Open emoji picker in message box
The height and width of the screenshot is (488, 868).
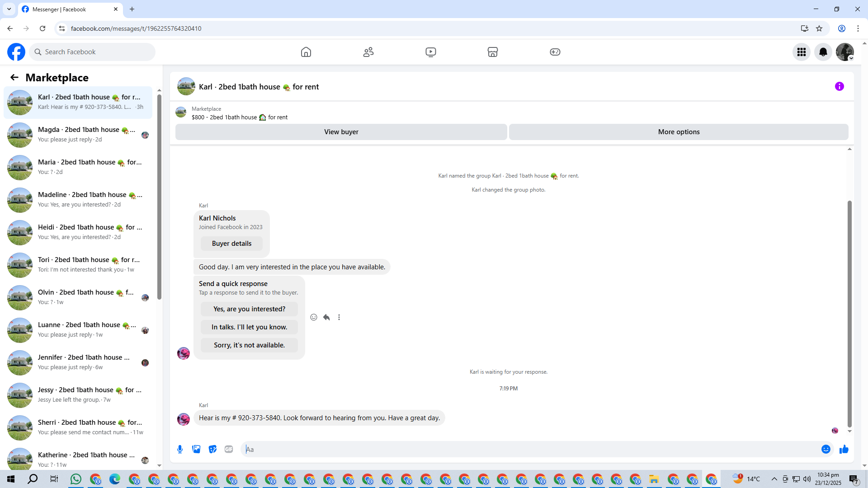[826, 449]
